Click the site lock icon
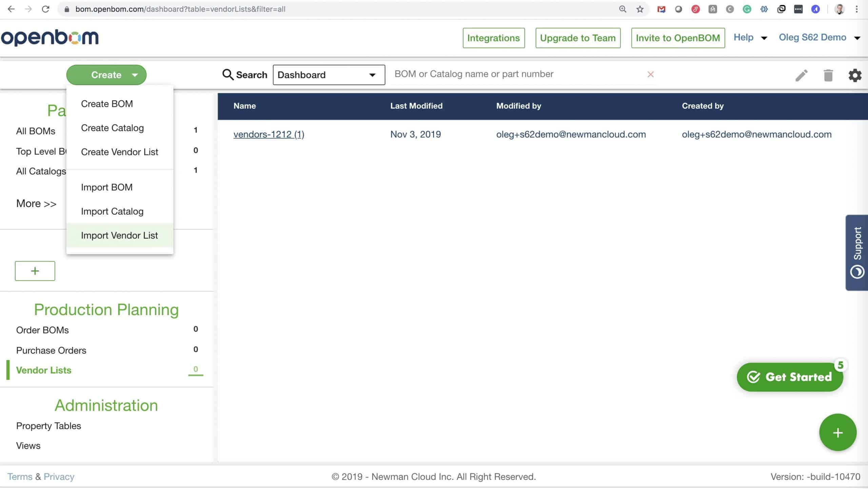 point(67,9)
